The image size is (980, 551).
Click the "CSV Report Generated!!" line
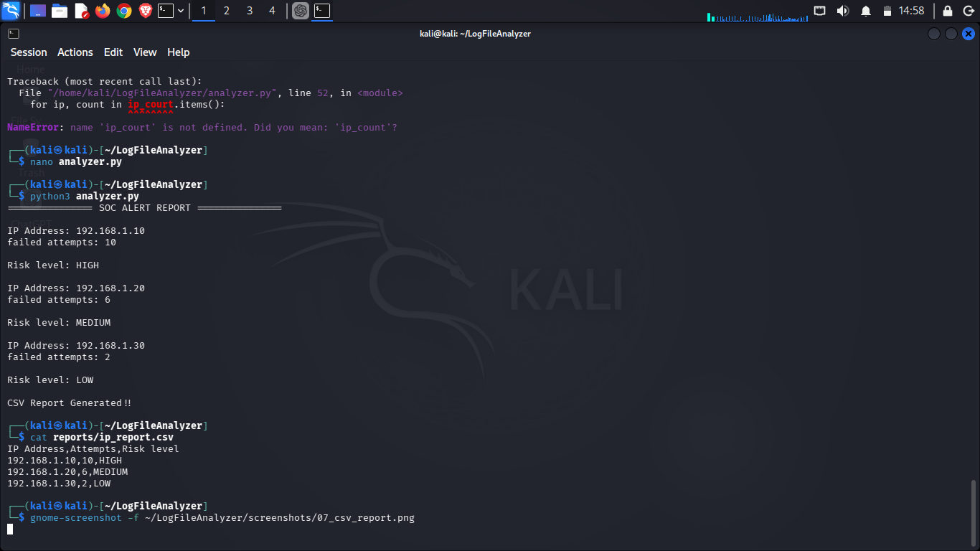point(70,403)
